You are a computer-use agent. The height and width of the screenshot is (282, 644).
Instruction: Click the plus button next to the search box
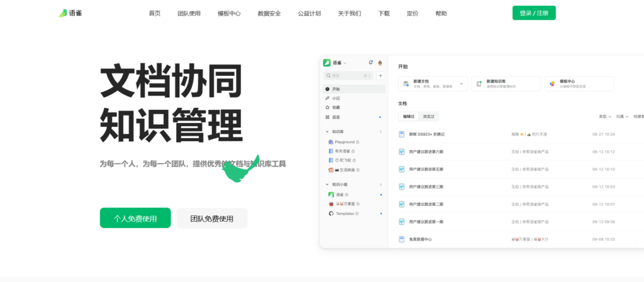pyautogui.click(x=380, y=76)
